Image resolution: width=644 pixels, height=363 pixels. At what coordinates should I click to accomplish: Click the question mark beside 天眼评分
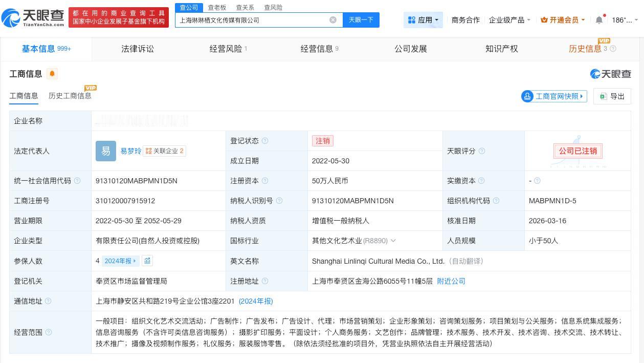pyautogui.click(x=481, y=151)
